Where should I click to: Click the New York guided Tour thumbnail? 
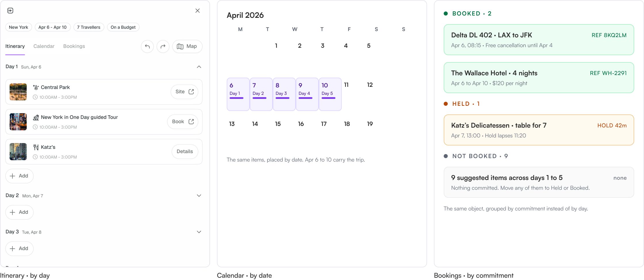18,122
